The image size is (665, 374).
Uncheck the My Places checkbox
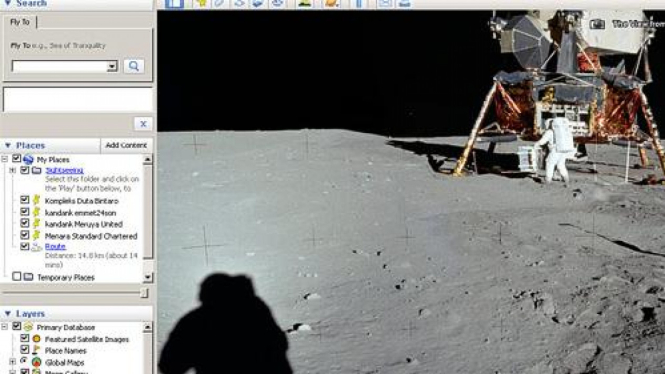(17, 159)
